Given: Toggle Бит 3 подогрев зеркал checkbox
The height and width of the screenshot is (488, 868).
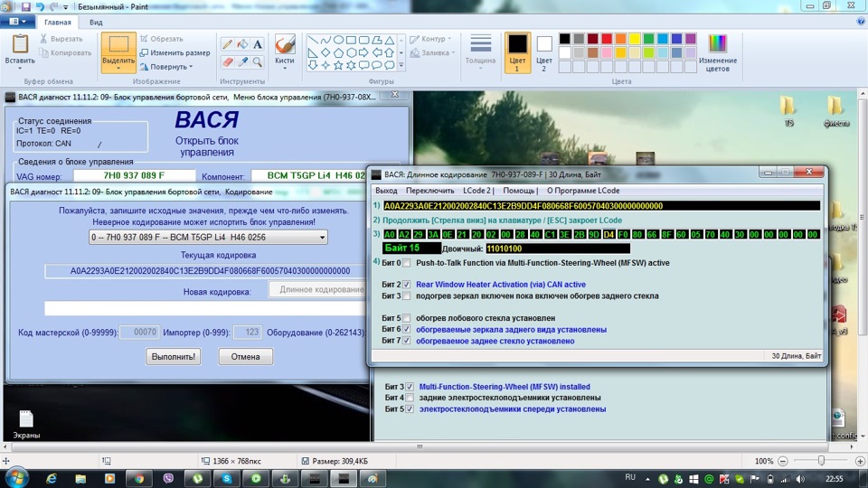Looking at the screenshot, I should pyautogui.click(x=406, y=296).
